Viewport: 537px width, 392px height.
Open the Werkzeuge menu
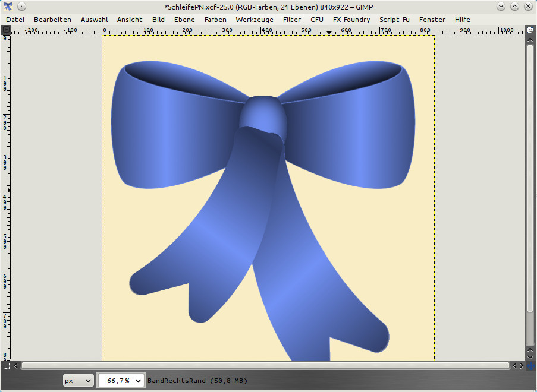tap(254, 20)
